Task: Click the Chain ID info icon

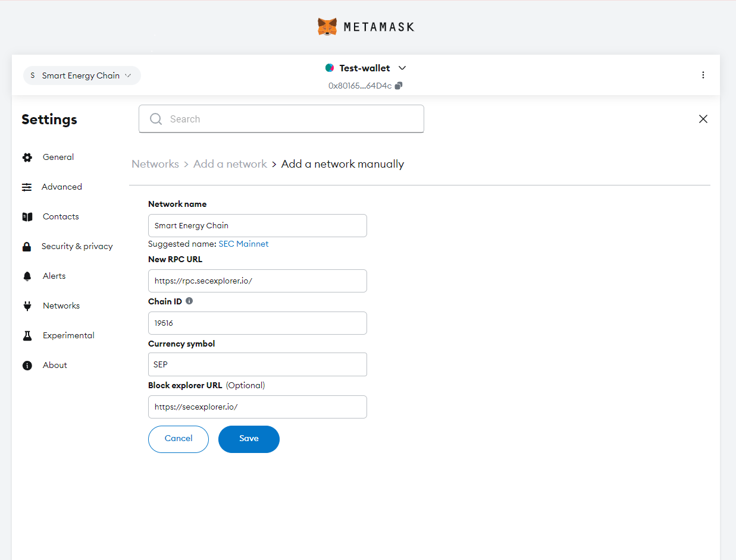Action: click(x=189, y=301)
